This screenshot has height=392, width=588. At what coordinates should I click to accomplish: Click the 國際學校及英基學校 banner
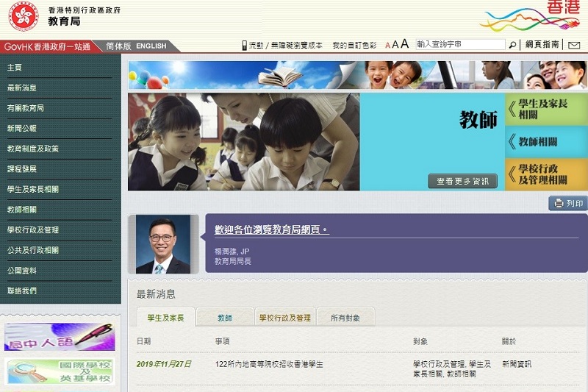pyautogui.click(x=60, y=371)
